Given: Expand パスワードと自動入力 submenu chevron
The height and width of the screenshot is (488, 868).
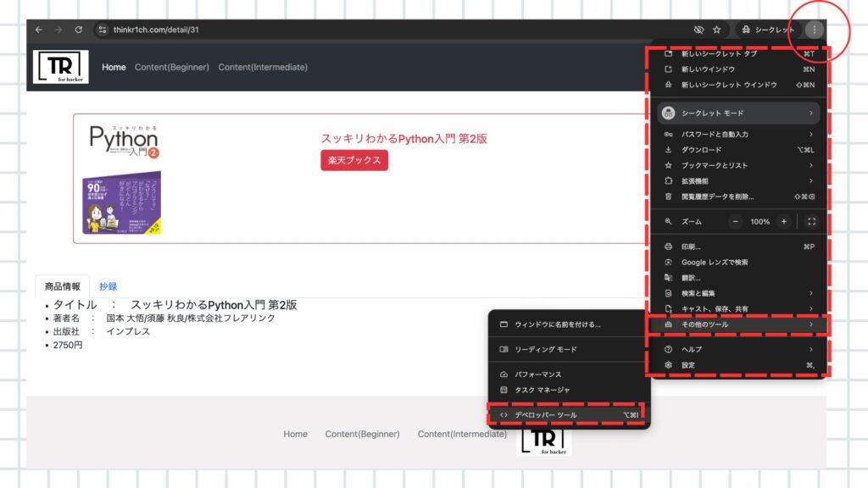Looking at the screenshot, I should pos(811,135).
